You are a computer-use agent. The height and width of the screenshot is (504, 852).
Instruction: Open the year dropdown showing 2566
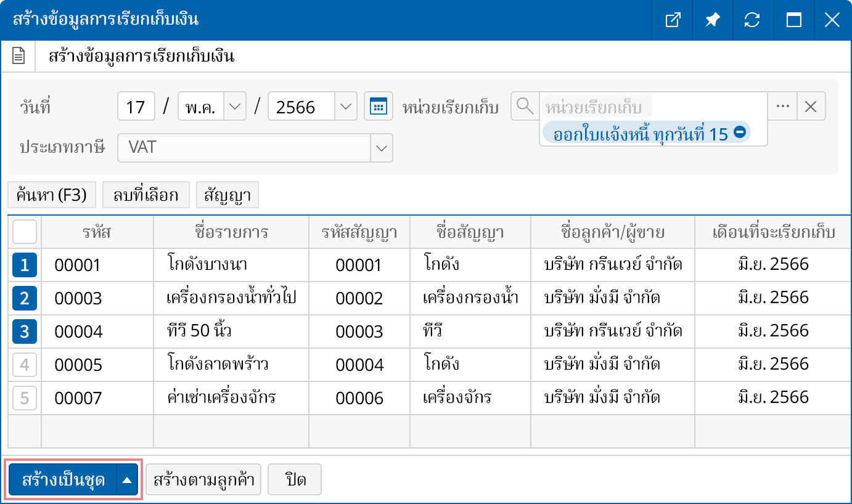click(x=346, y=106)
